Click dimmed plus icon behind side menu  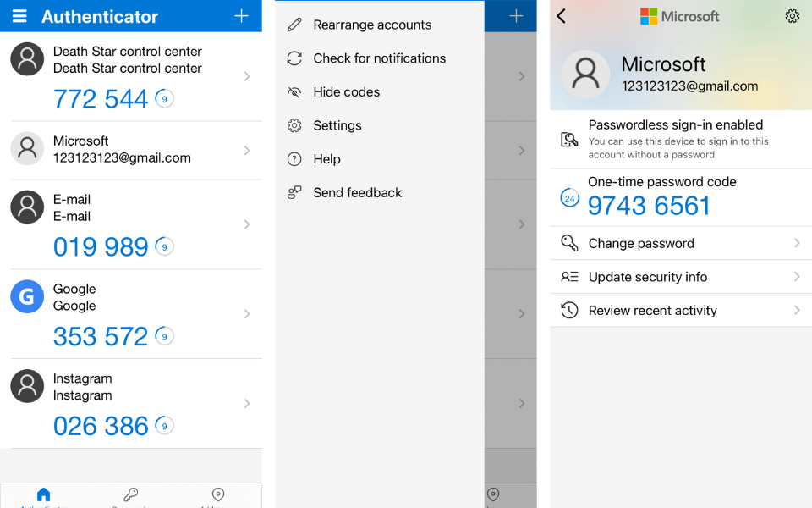click(516, 16)
